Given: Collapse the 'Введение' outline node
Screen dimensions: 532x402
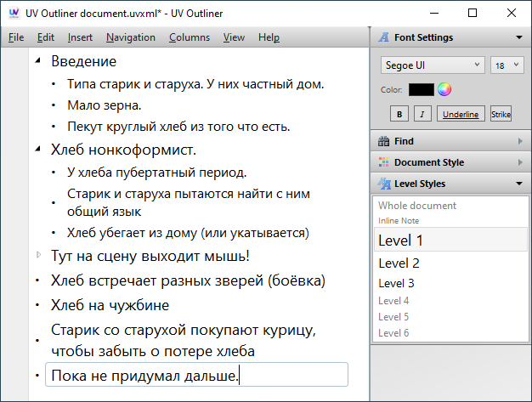Looking at the screenshot, I should 37,61.
